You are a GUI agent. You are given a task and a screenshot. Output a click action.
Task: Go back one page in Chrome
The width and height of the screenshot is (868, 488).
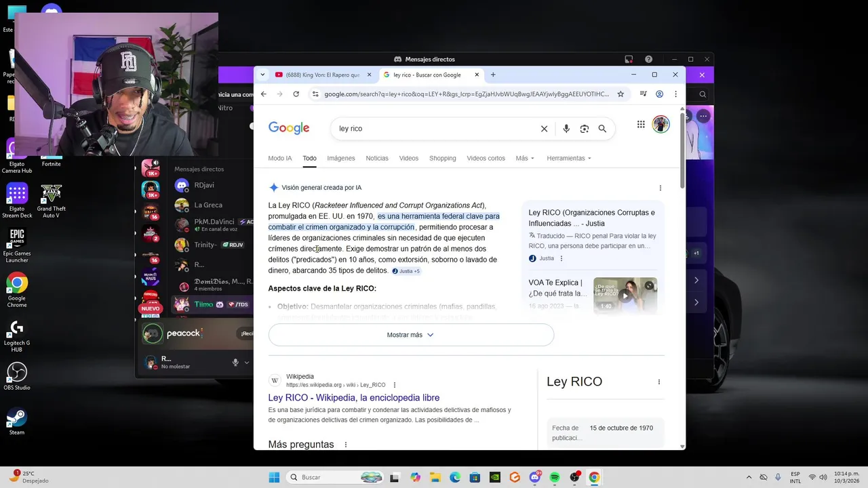point(264,94)
